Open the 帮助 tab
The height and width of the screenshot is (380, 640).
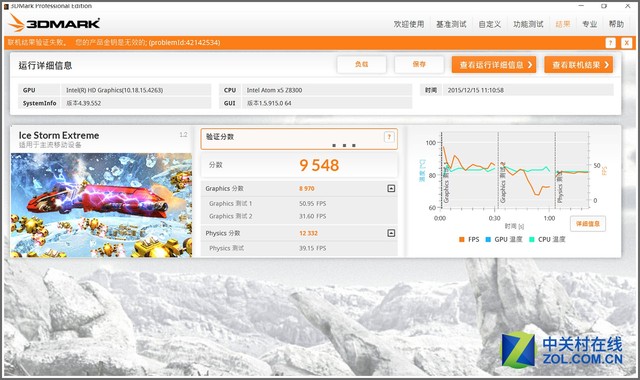(616, 24)
